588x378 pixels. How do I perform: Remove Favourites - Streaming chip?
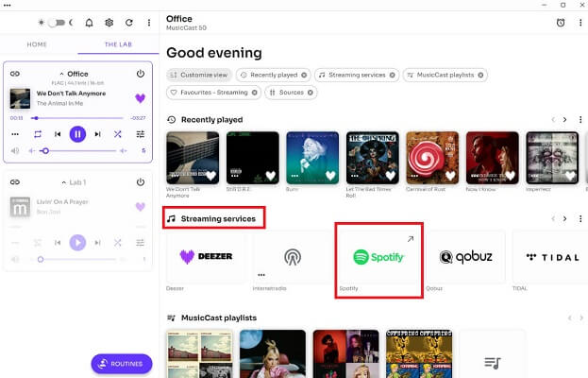pos(254,93)
